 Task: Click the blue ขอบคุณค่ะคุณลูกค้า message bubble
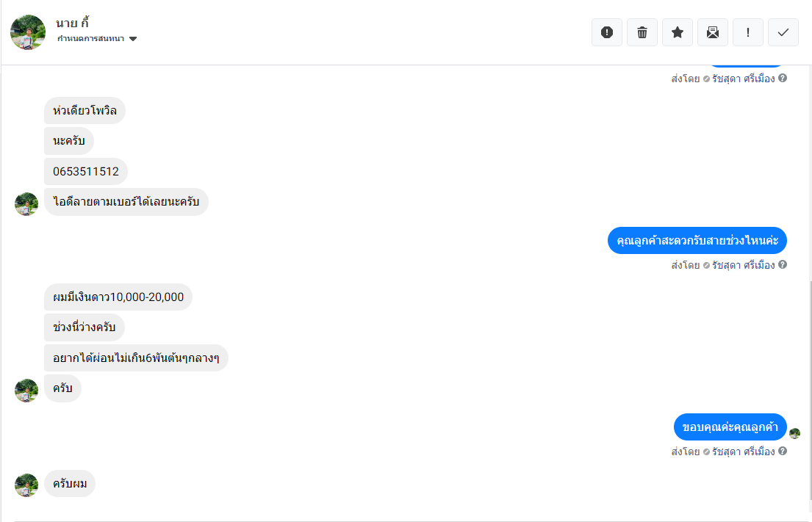[x=730, y=427]
